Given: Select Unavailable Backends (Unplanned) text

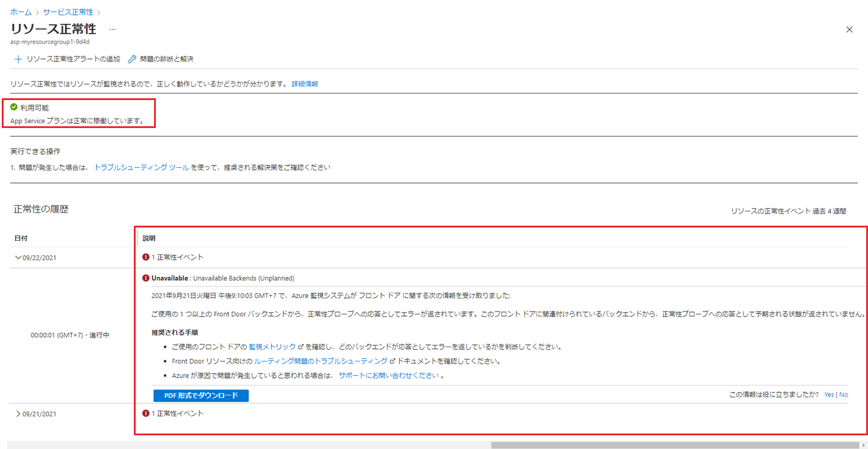Looking at the screenshot, I should pyautogui.click(x=244, y=278).
